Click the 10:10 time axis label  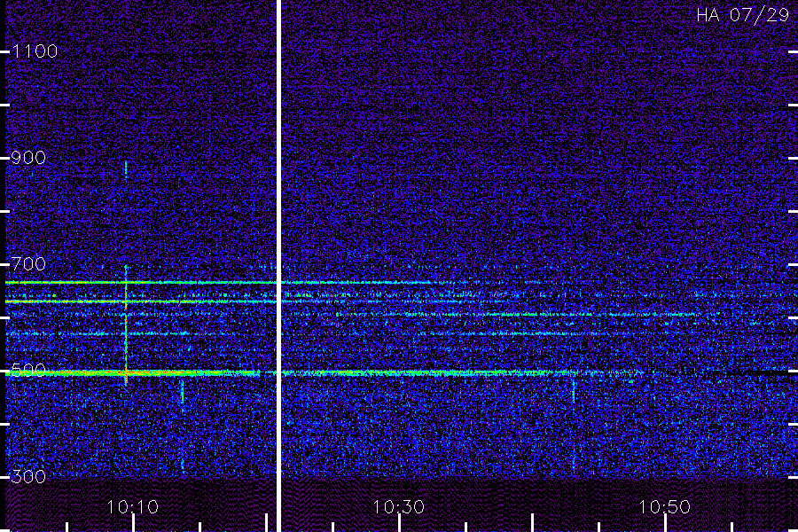click(133, 507)
